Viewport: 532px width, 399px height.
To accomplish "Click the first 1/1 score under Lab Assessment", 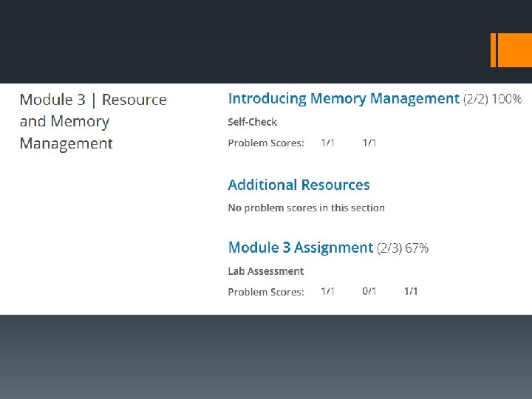I will click(x=328, y=291).
